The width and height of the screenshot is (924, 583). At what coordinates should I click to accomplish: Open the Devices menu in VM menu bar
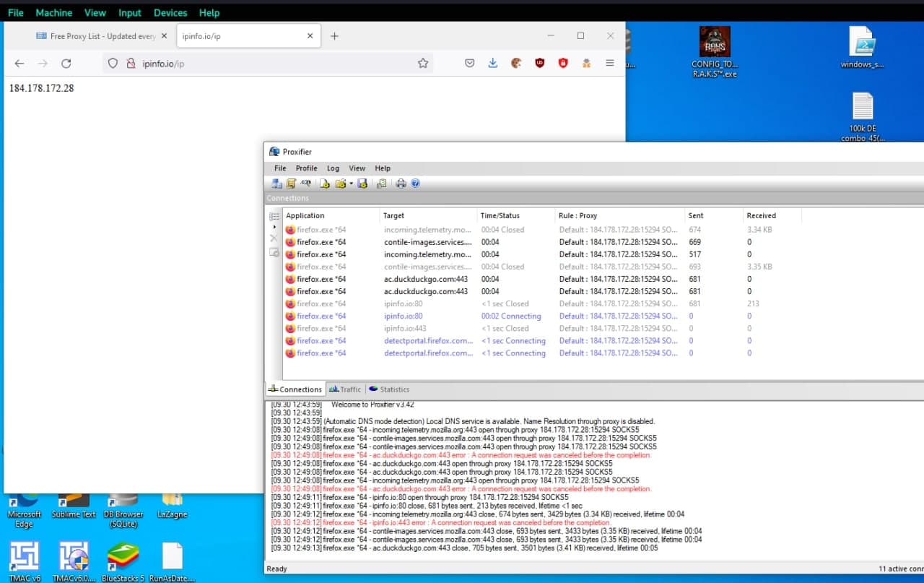170,12
